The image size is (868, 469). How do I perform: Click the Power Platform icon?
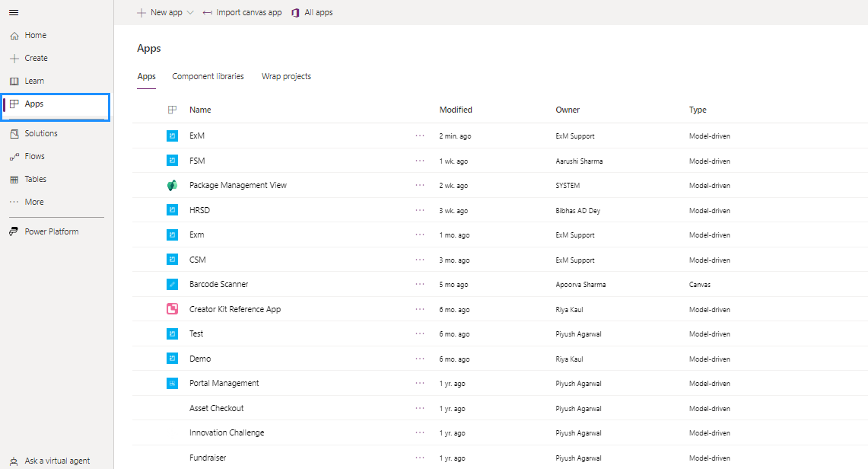tap(14, 231)
